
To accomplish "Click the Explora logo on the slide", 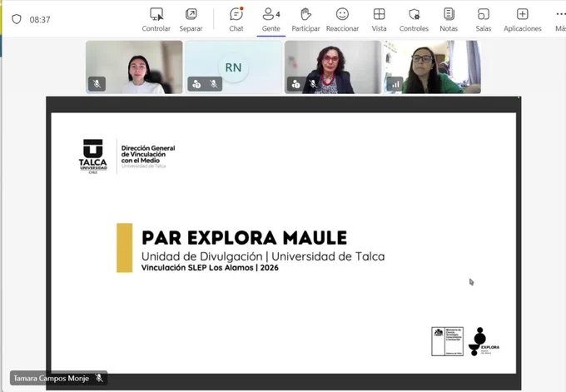I will point(484,341).
